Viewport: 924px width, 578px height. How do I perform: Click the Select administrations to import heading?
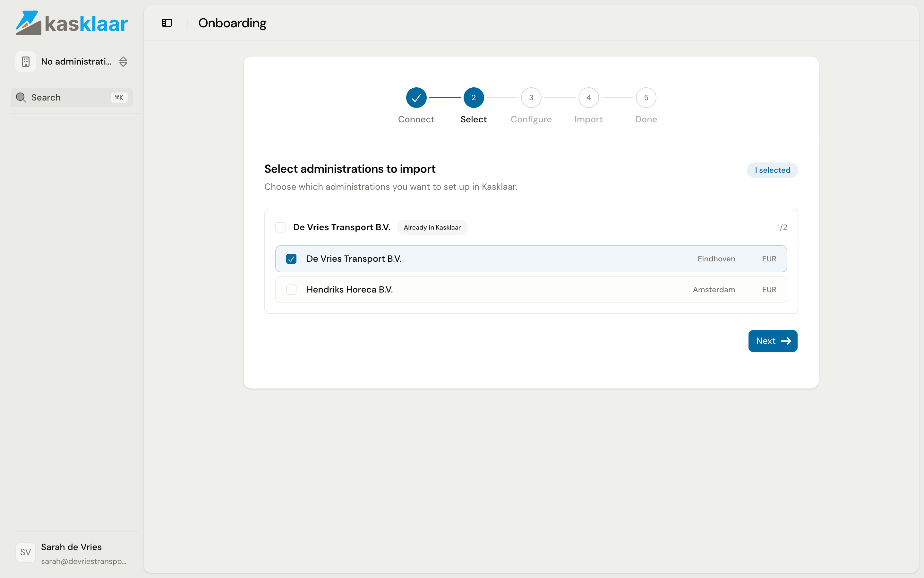350,169
